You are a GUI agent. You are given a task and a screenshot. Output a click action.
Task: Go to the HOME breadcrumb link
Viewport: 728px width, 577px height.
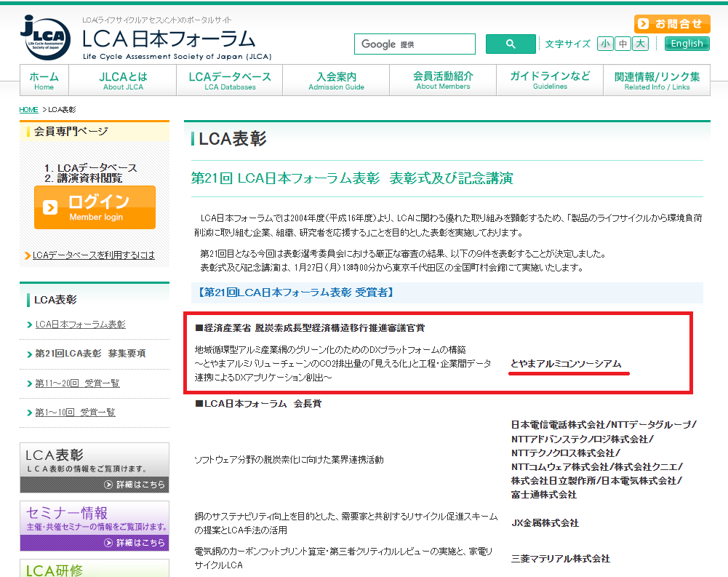tap(28, 110)
